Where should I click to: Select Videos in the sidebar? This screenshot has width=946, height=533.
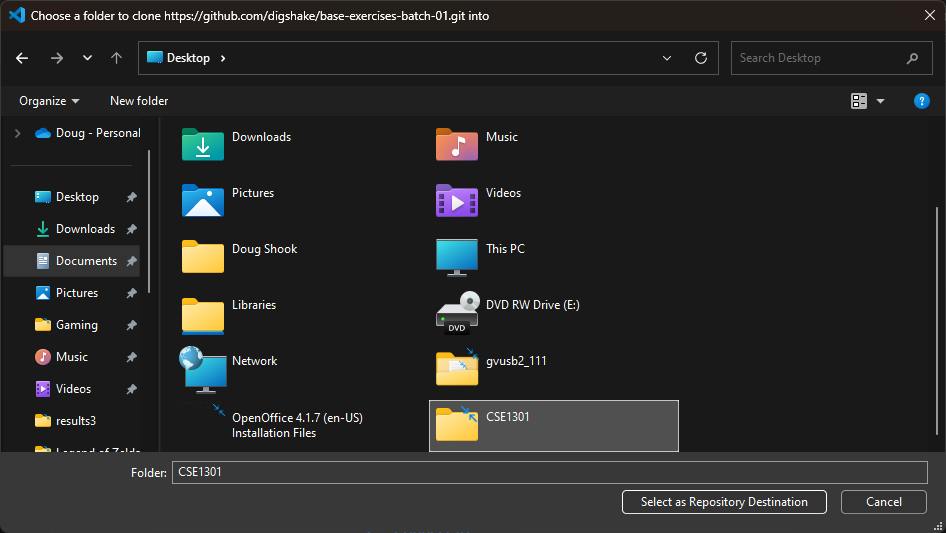click(73, 389)
